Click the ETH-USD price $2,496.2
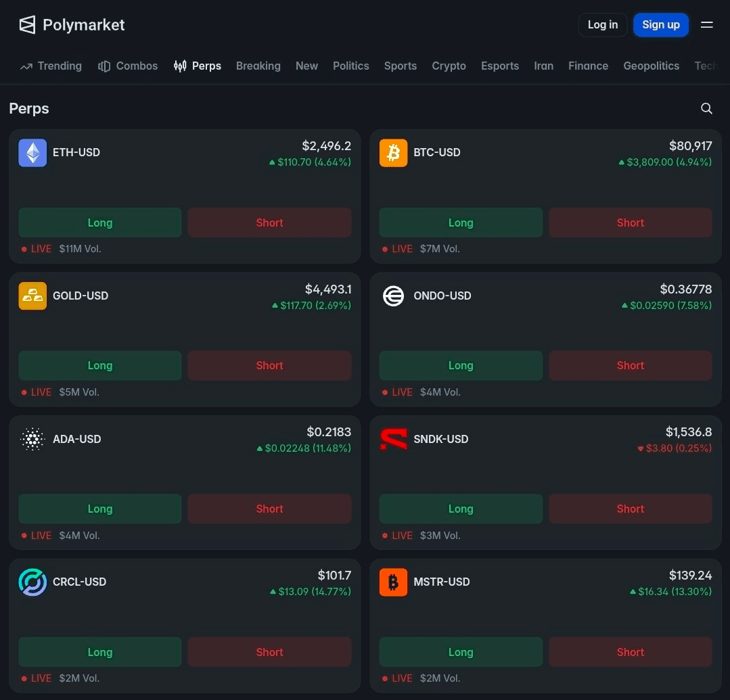This screenshot has height=700, width=730. 326,146
